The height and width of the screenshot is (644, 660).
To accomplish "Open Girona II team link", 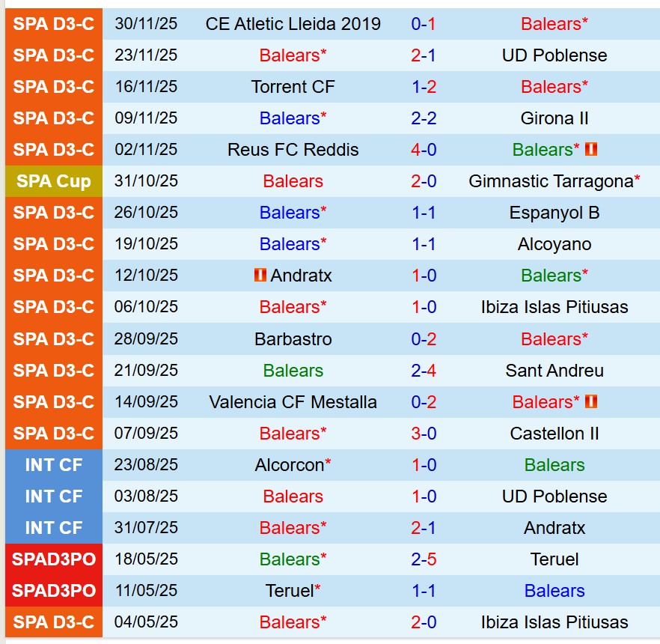I will (x=554, y=118).
